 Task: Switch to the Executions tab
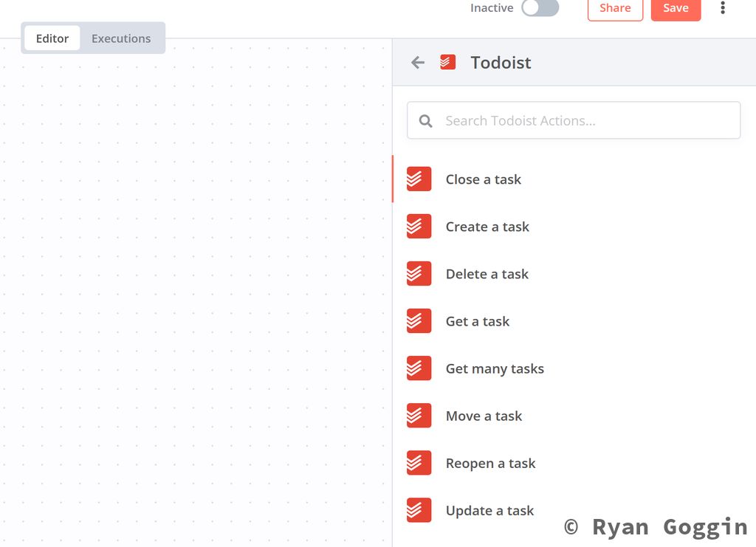tap(121, 38)
